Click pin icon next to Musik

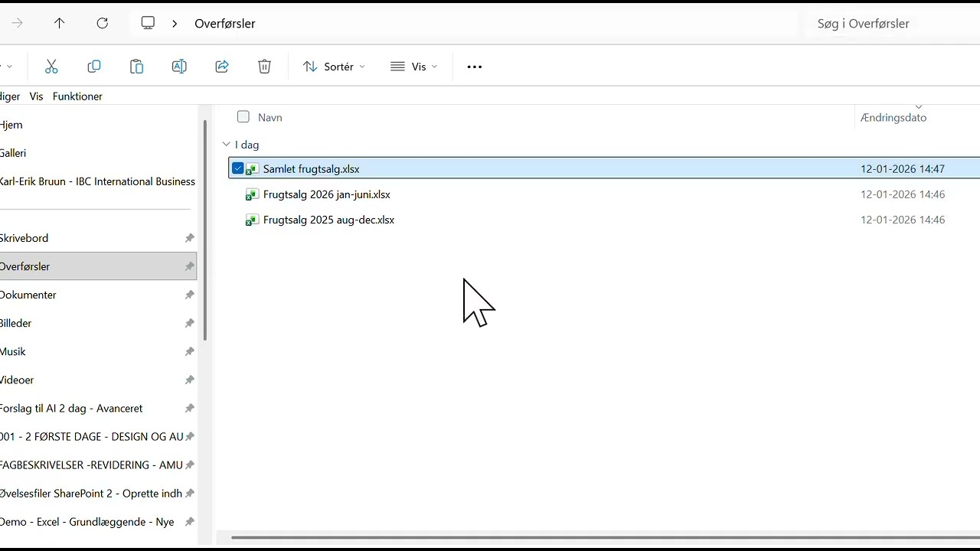(189, 351)
